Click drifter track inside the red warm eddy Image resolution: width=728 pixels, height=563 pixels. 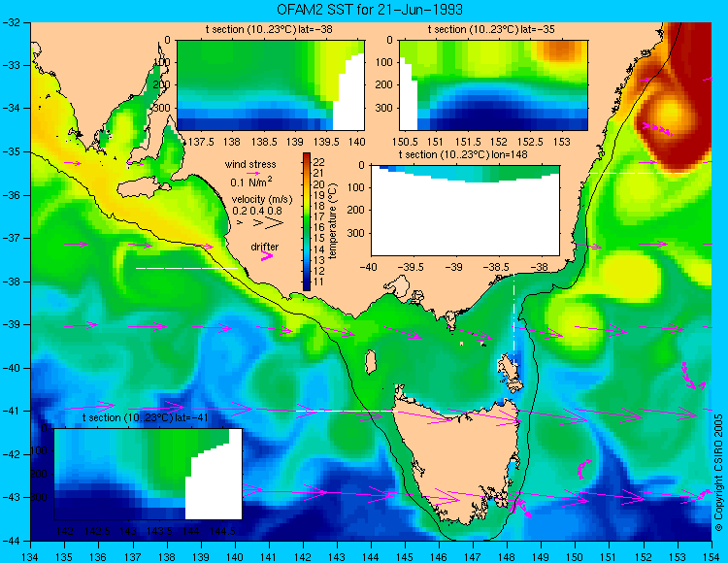pyautogui.click(x=658, y=129)
